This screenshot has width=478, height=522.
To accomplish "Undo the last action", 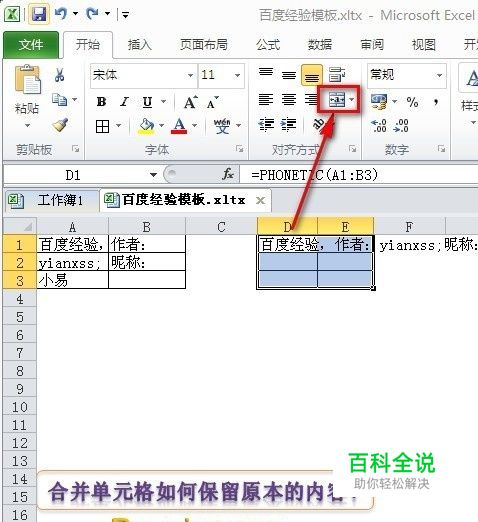I will click(61, 14).
